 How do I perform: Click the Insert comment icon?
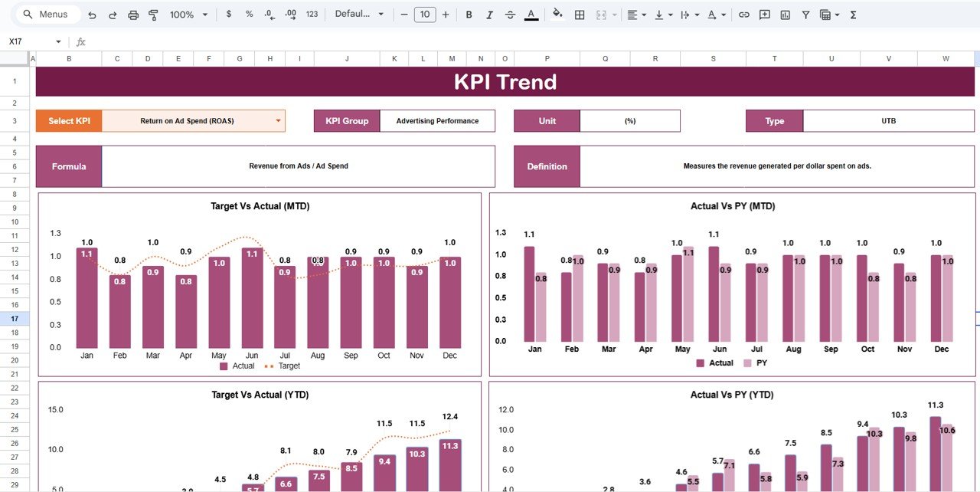tap(763, 14)
